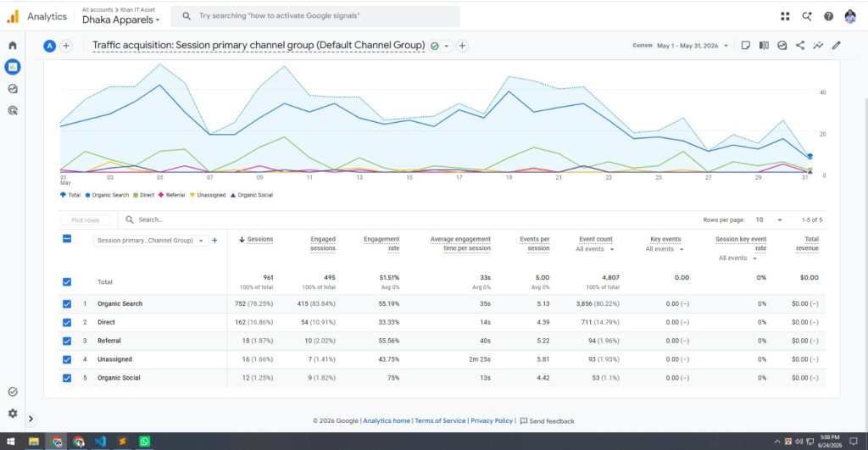Viewport: 868px width, 450px height.
Task: Open Event count All events dropdown
Action: pos(594,249)
